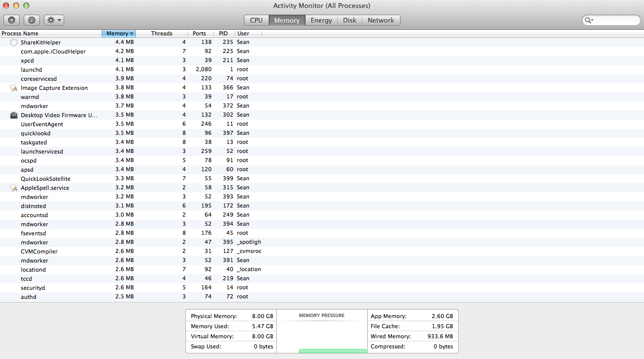
Task: Click the AppleSpell.service icon
Action: pos(14,188)
